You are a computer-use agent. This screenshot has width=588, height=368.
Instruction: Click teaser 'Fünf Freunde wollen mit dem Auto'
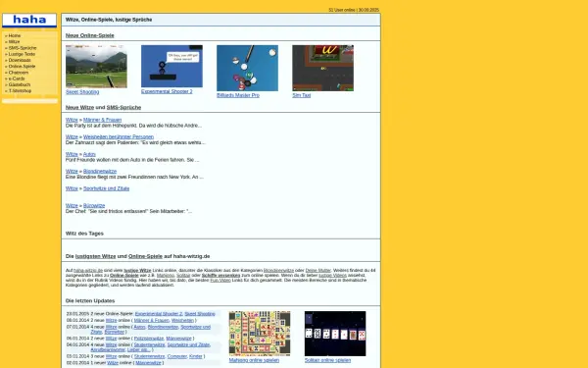click(132, 160)
